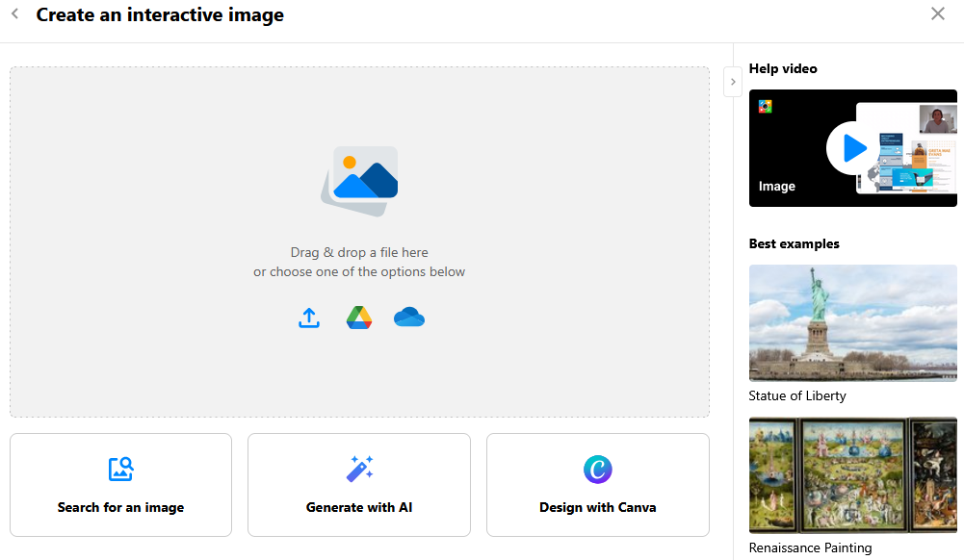Viewport: 964px width, 560px height.
Task: Play the Image help video
Action: pos(852,148)
